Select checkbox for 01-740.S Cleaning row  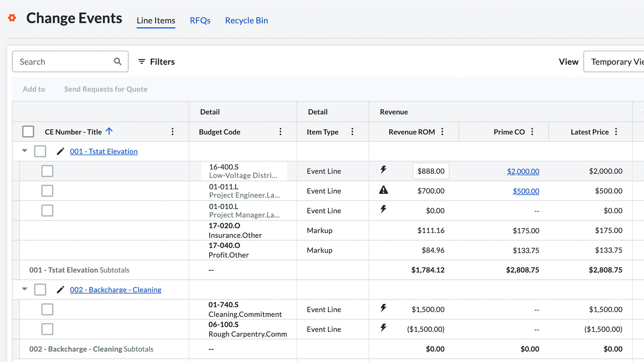pos(47,309)
